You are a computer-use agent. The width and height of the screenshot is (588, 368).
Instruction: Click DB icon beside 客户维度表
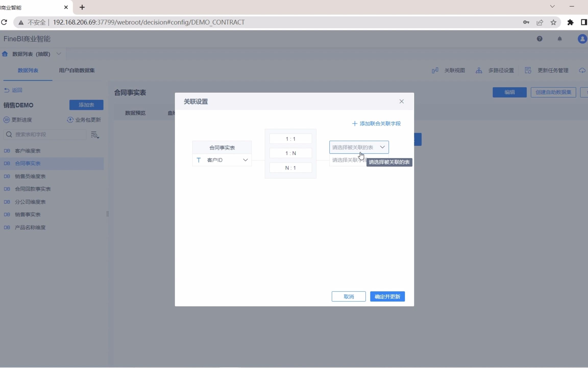7,151
